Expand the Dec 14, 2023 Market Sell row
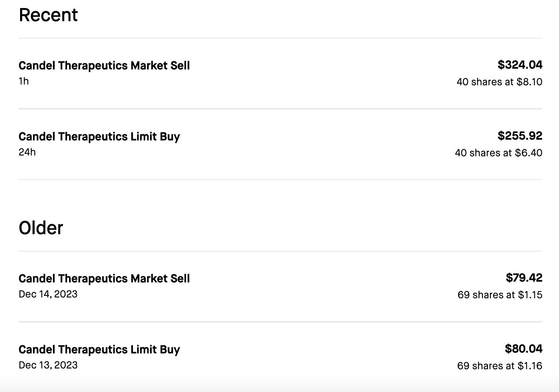559x392 pixels. point(104,279)
